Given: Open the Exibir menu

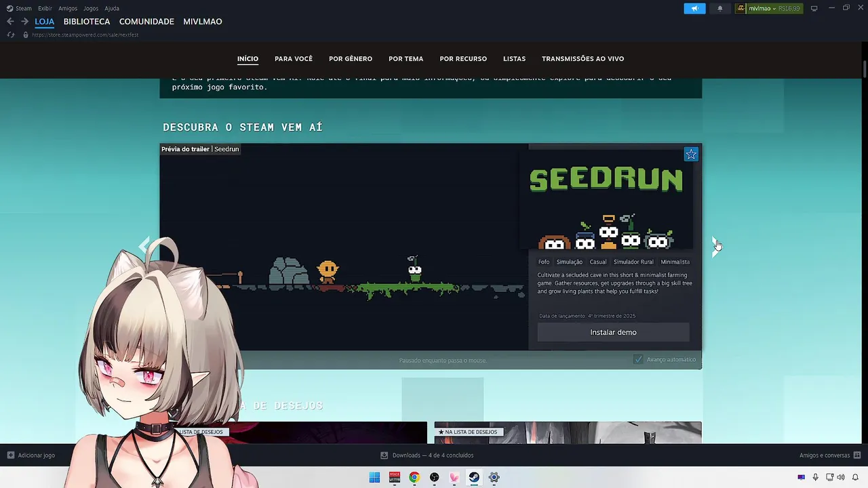Looking at the screenshot, I should (45, 8).
